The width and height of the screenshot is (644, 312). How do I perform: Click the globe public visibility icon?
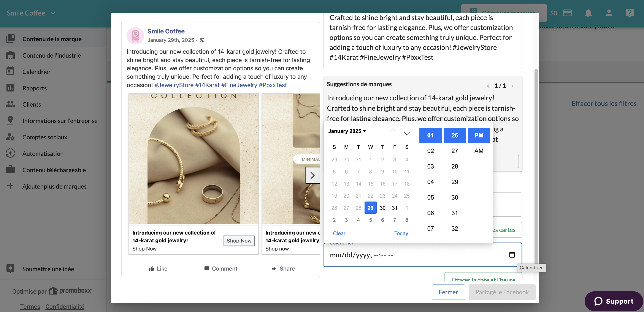[x=202, y=40]
